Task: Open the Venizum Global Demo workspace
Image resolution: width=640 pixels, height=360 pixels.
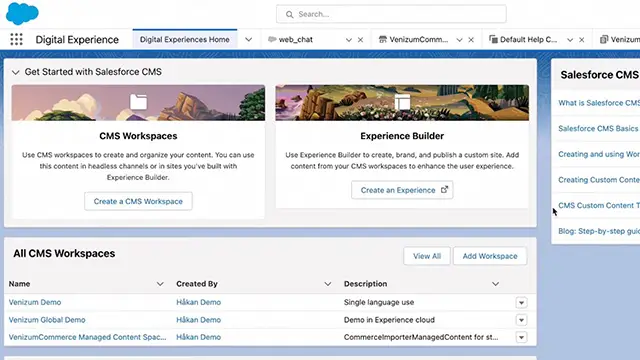Action: click(47, 320)
